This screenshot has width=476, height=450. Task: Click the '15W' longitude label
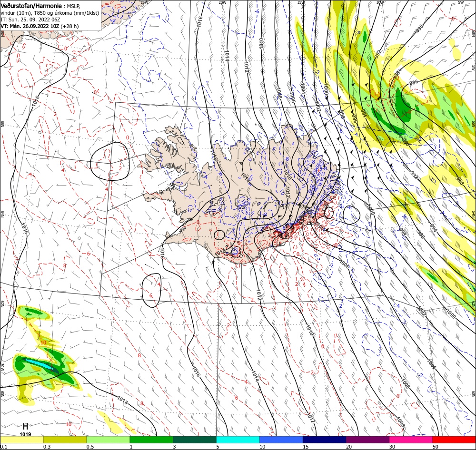pyautogui.click(x=301, y=2)
